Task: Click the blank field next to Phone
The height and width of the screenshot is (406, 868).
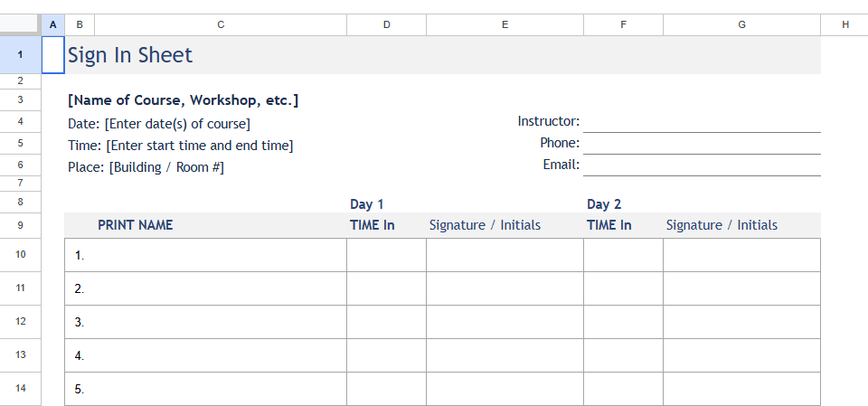Action: 702,143
